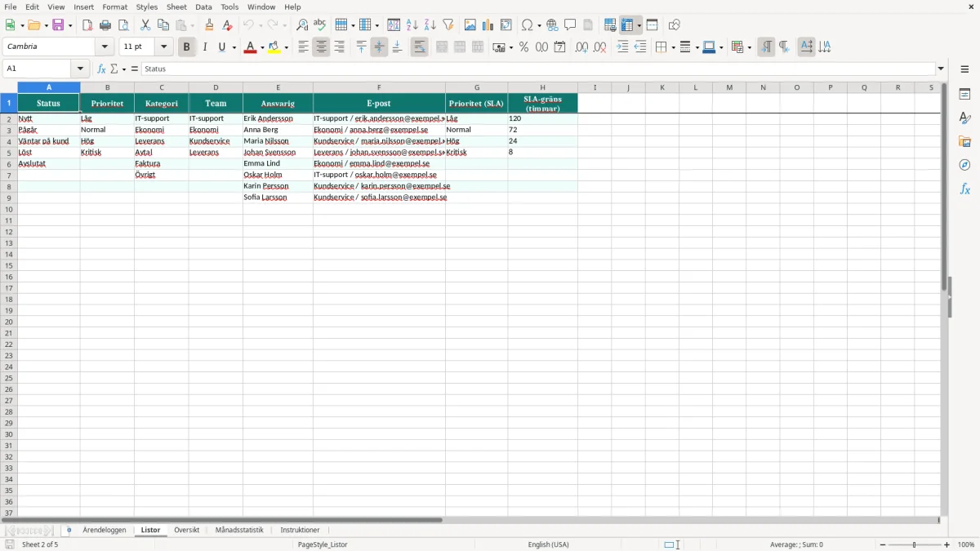Screen dimensions: 980x551
Task: Click zoom out minus button
Action: tap(883, 544)
